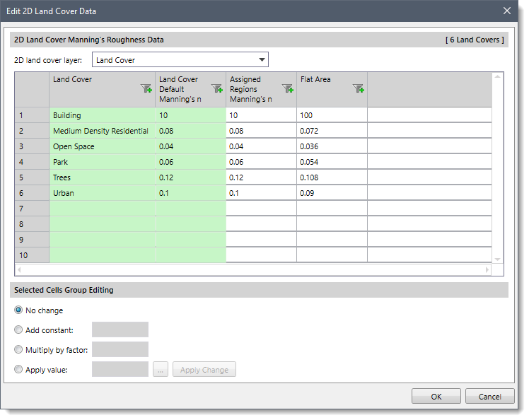
Task: Click the Flat Area value 0.108
Action: (x=332, y=177)
